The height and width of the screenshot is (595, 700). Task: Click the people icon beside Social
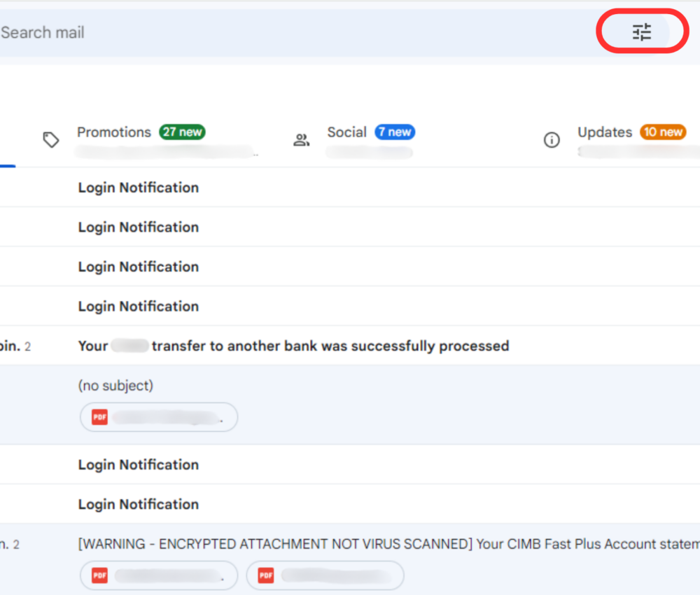[x=301, y=139]
